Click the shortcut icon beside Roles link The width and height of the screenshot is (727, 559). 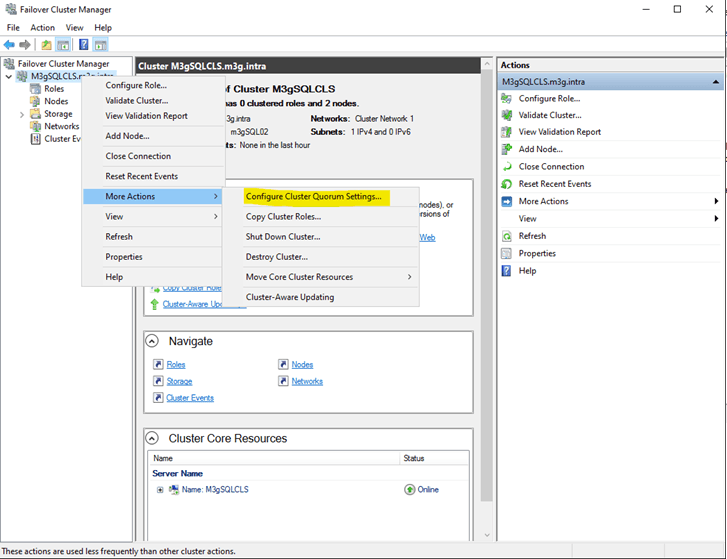tap(158, 364)
